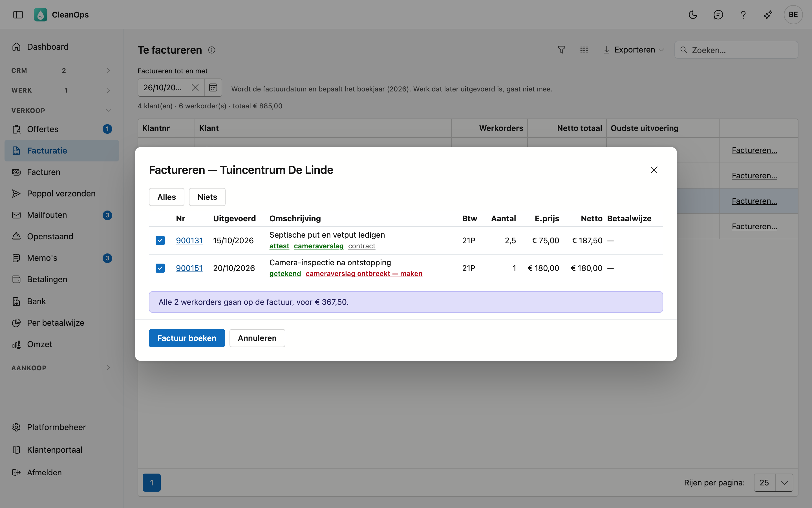Click cameraverslag ontbreekt — maken link
Image resolution: width=812 pixels, height=508 pixels.
pyautogui.click(x=364, y=273)
